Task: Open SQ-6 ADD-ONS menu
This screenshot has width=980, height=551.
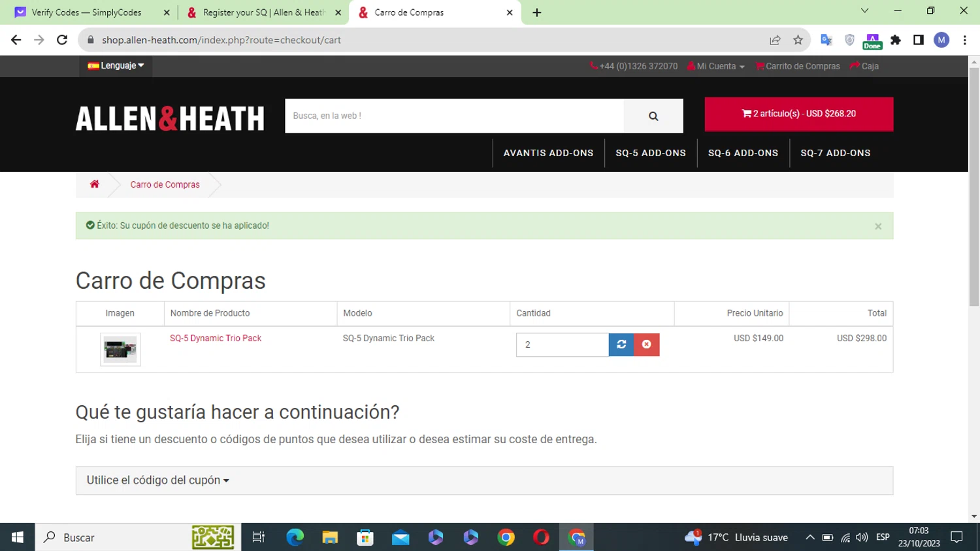Action: [x=743, y=153]
